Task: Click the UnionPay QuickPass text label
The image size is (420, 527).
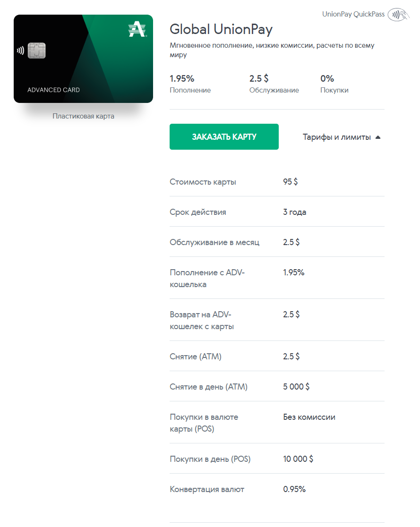Action: [353, 14]
